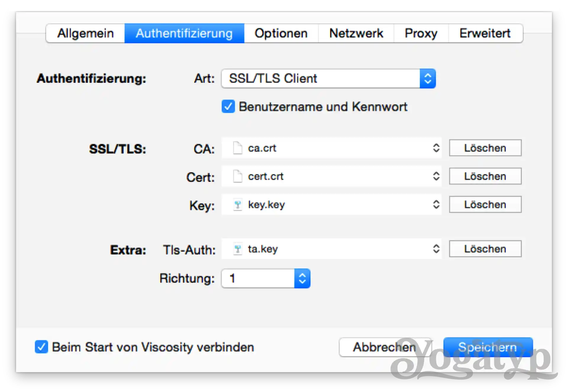Expand the CA file selector arrows
The image size is (568, 392).
pyautogui.click(x=436, y=148)
